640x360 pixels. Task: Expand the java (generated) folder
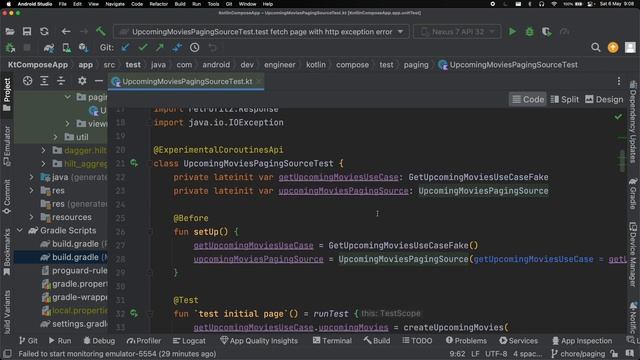(x=31, y=177)
